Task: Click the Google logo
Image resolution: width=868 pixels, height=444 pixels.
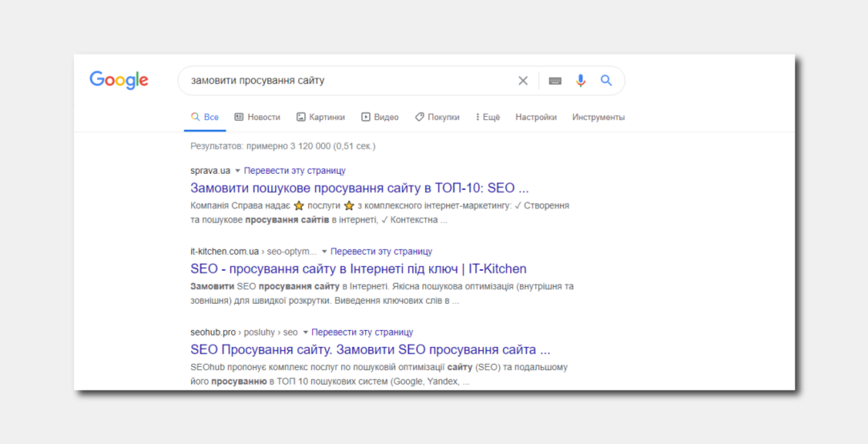Action: (x=119, y=81)
